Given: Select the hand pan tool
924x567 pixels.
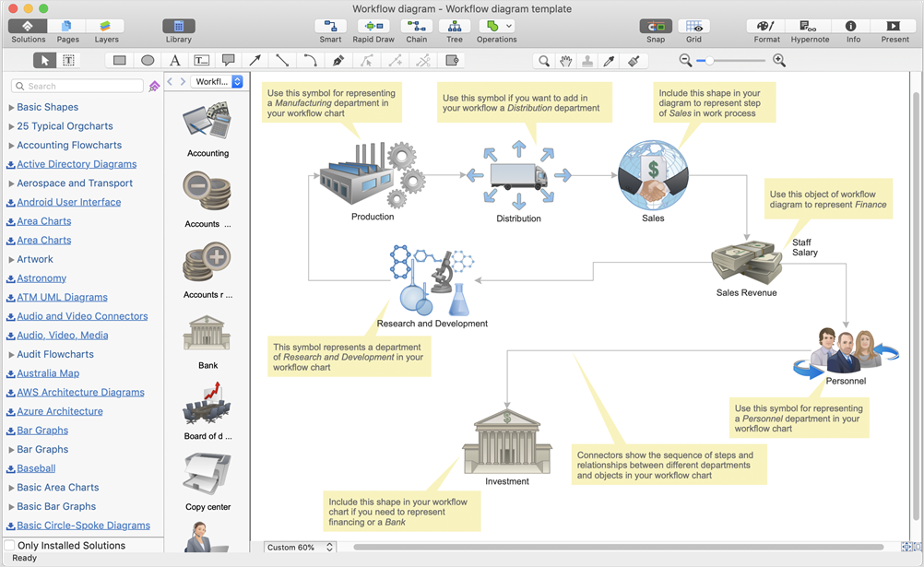Looking at the screenshot, I should pyautogui.click(x=565, y=61).
